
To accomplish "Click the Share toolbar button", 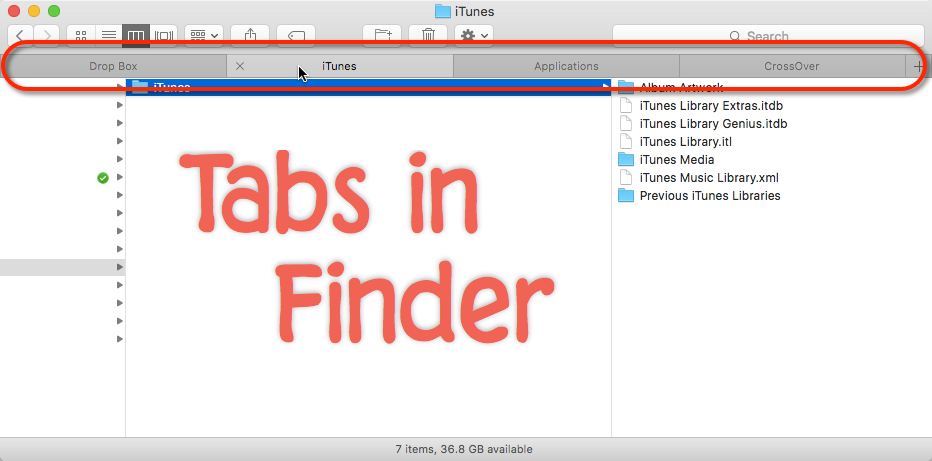I will pyautogui.click(x=250, y=36).
